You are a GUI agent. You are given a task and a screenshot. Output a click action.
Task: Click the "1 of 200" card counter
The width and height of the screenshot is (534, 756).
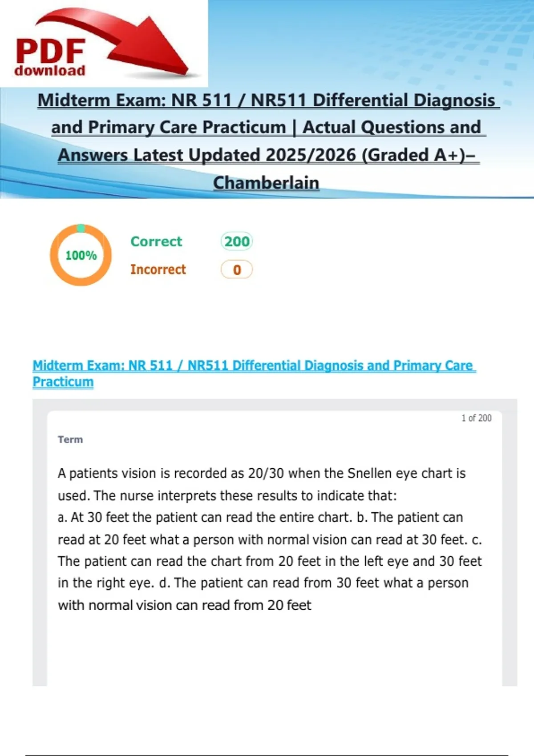click(x=476, y=418)
